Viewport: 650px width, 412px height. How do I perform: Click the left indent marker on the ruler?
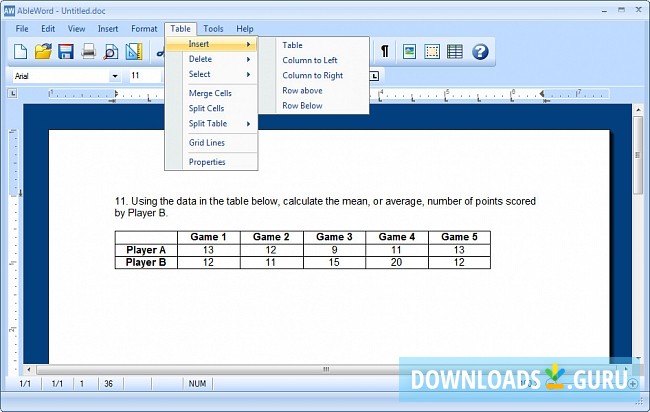(116, 95)
